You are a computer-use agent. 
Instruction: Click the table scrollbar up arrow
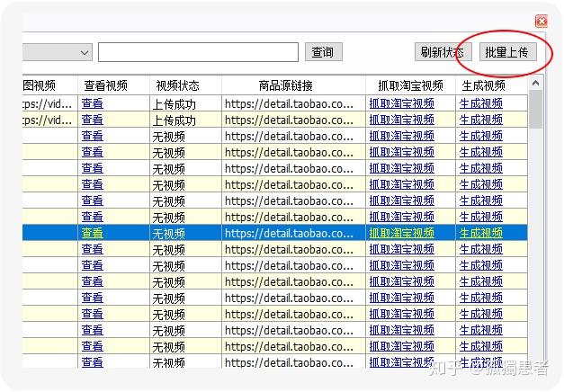pyautogui.click(x=535, y=83)
